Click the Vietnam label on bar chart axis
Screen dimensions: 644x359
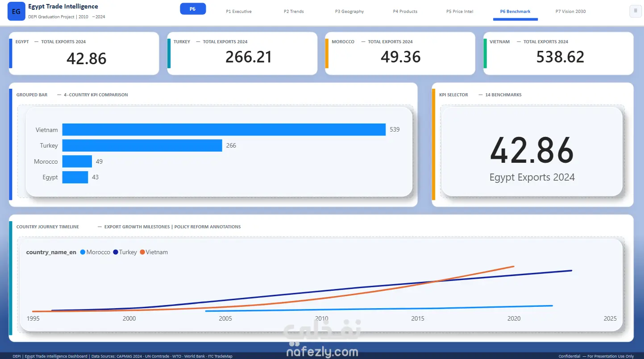coord(47,130)
